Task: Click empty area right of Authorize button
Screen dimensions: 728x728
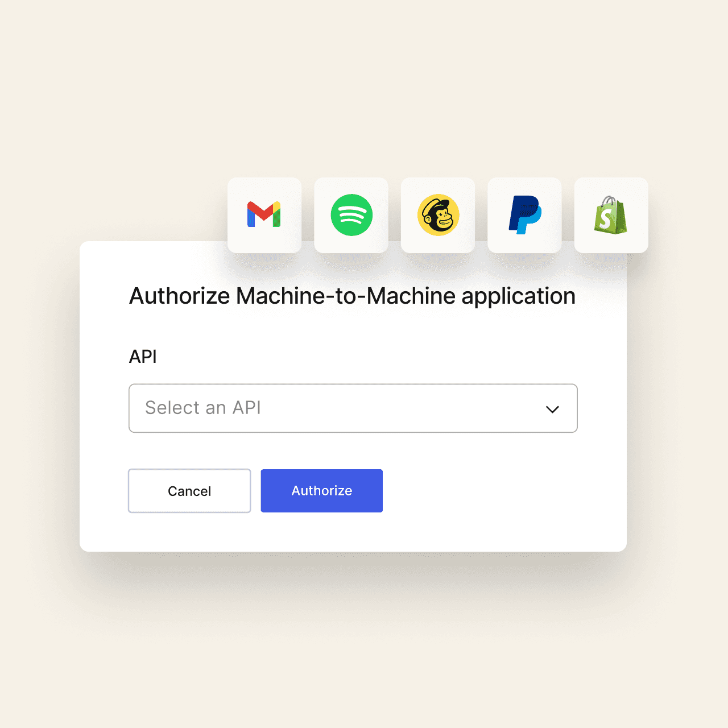Action: coord(500,491)
